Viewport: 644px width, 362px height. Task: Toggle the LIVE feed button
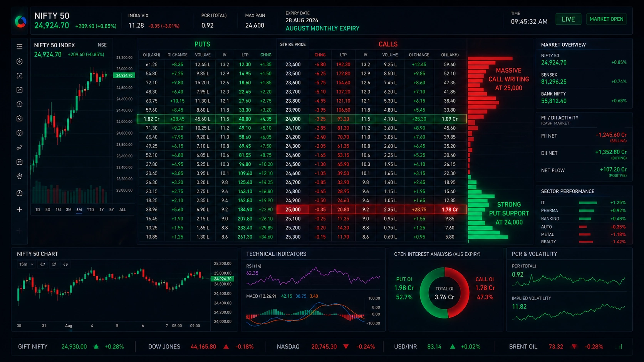coord(568,19)
